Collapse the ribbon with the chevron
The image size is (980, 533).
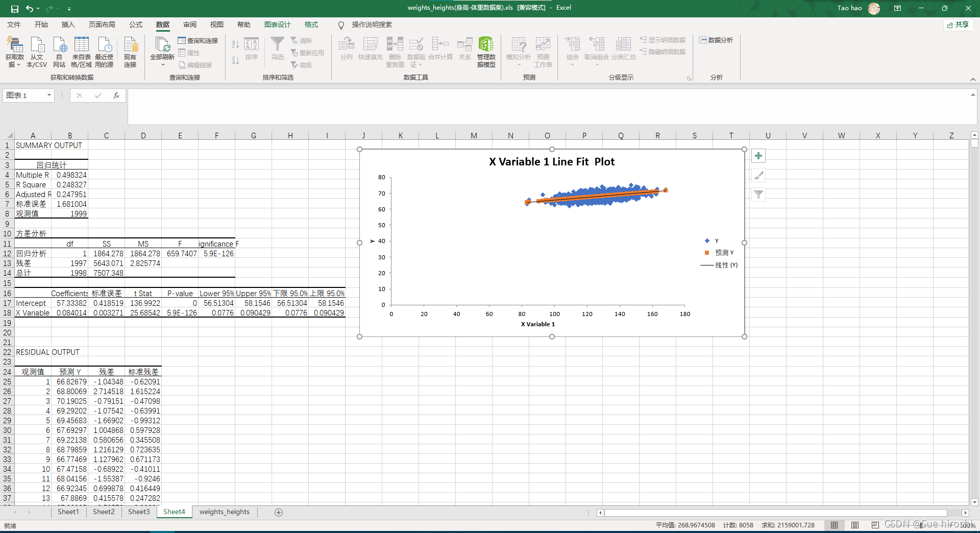[x=973, y=79]
